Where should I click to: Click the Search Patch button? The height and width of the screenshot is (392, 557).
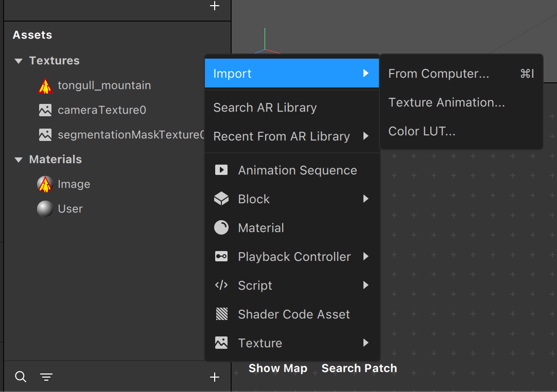coord(359,368)
